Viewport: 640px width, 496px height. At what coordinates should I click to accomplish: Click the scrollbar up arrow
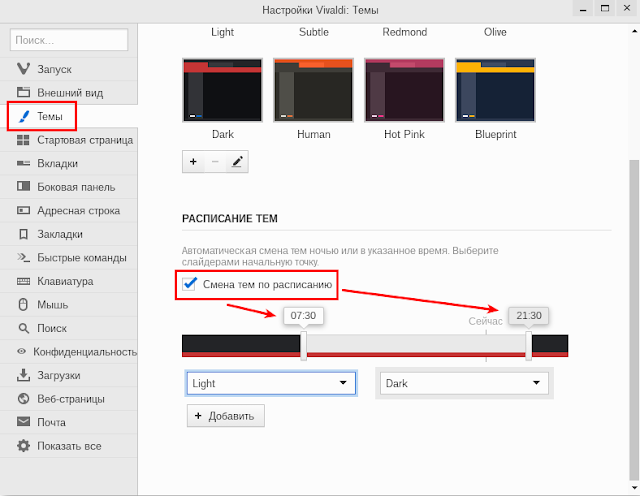click(x=634, y=31)
